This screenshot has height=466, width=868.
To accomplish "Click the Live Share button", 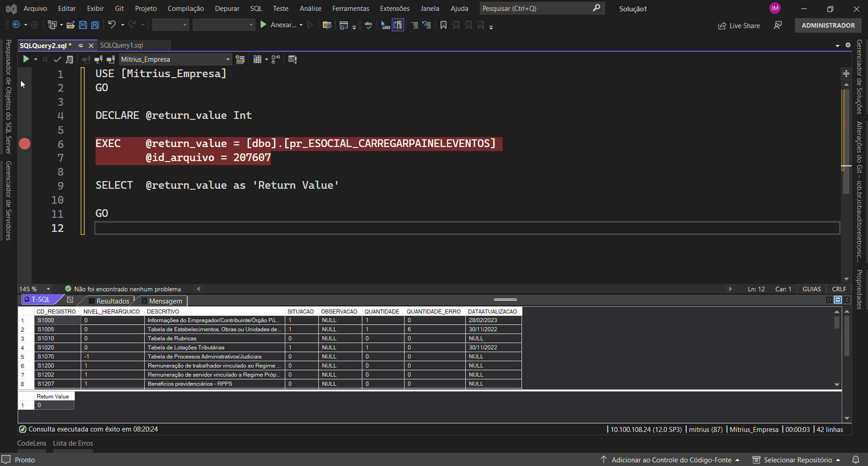I will [739, 26].
